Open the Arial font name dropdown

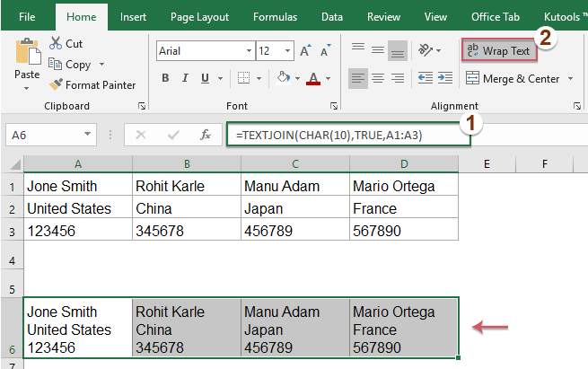click(x=249, y=50)
